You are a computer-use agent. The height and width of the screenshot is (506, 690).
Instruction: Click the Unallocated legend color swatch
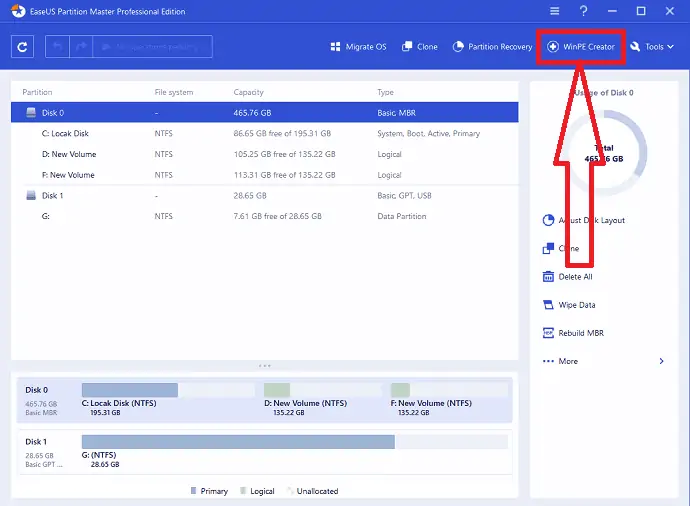[x=290, y=491]
